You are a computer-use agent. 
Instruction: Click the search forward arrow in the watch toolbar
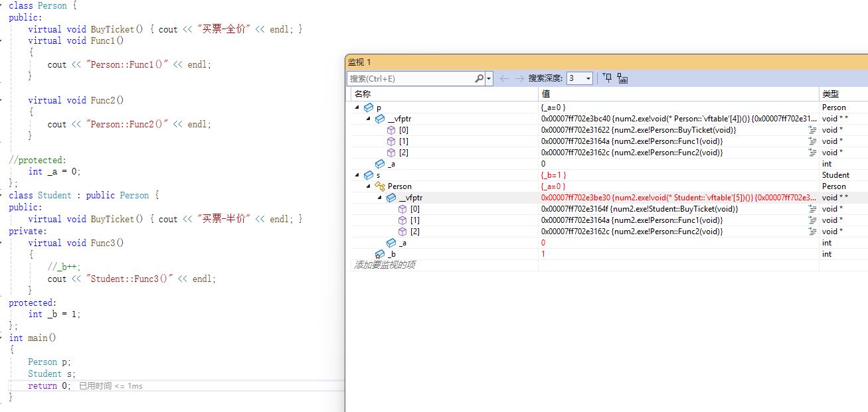pos(519,78)
